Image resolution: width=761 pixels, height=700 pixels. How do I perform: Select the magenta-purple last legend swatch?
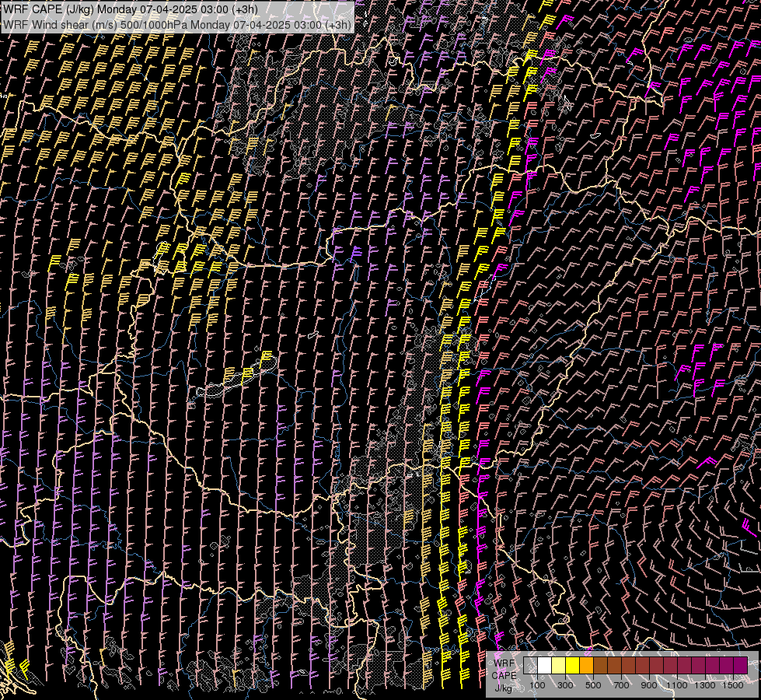click(740, 665)
